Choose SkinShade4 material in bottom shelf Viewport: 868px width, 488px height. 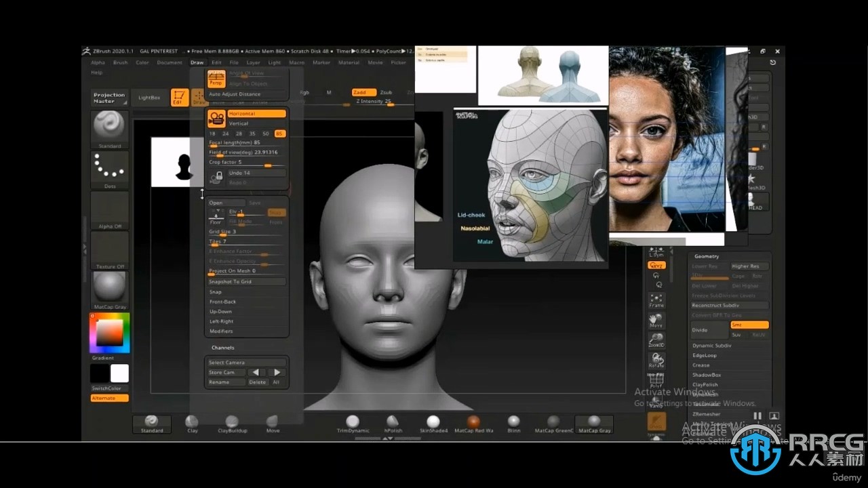(x=433, y=424)
